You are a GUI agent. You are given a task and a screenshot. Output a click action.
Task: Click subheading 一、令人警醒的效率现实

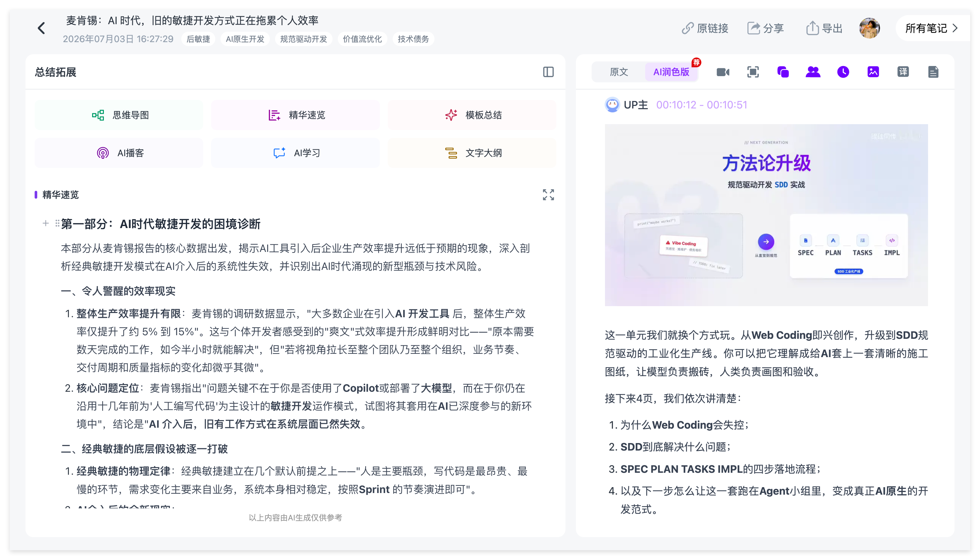coord(118,291)
